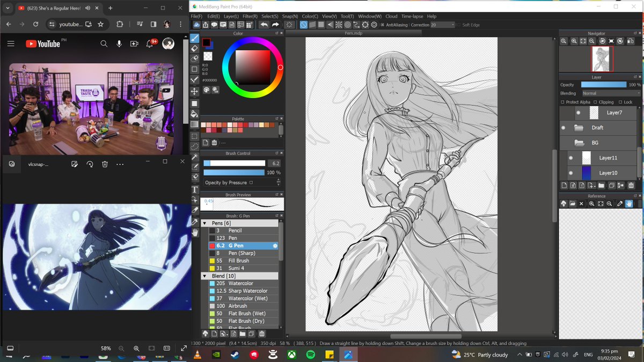This screenshot has width=644, height=362.
Task: Zoom out using Navigator minus magnifier
Action: 592,41
